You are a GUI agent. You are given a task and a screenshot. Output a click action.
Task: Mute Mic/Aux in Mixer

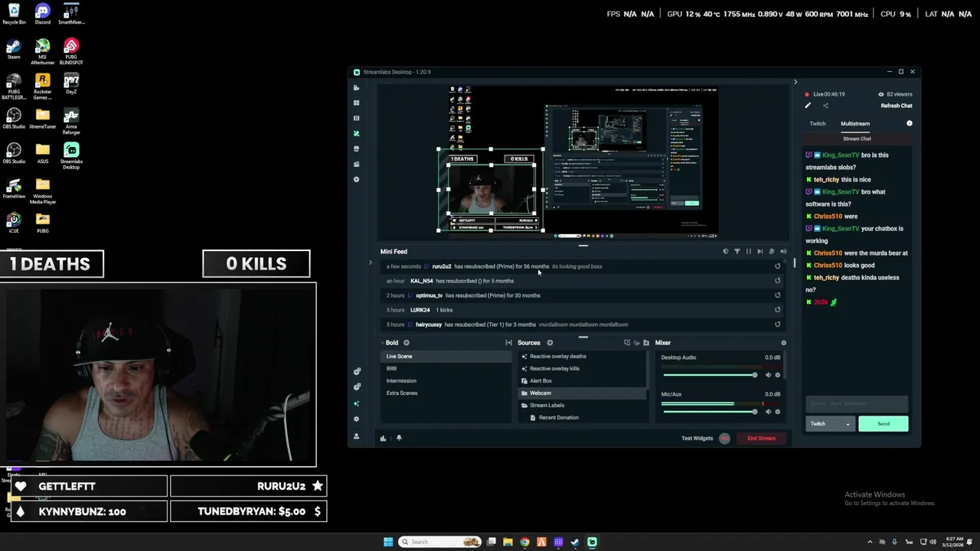pos(768,412)
